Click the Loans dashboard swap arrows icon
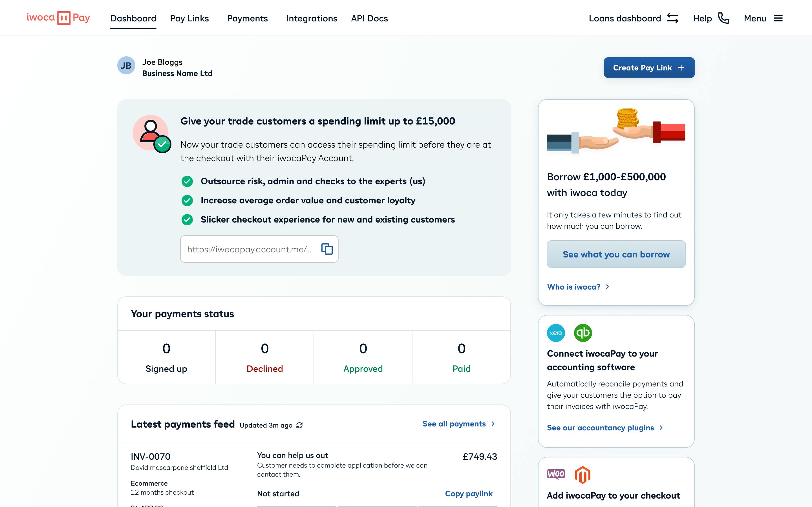Viewport: 812px width, 507px height. pos(672,18)
